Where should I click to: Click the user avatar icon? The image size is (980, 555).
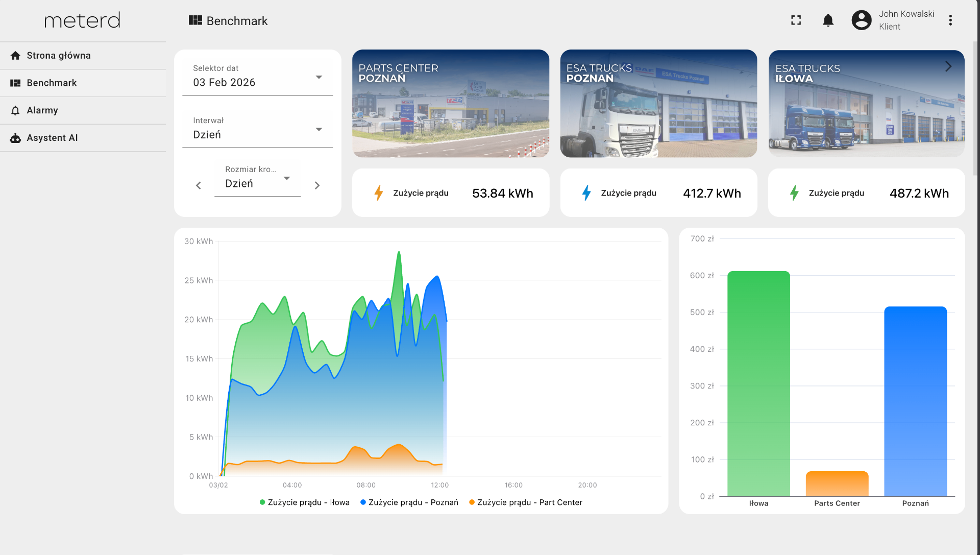point(862,20)
